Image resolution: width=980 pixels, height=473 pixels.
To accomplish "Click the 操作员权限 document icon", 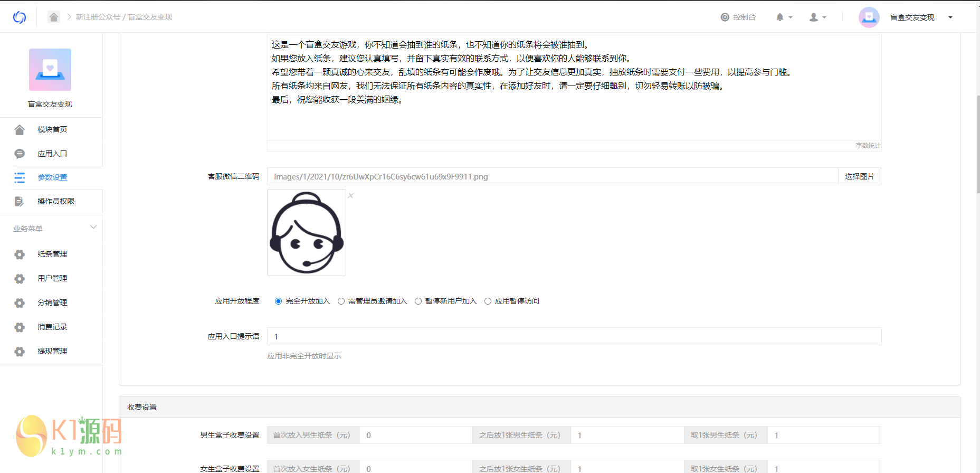I will click(x=20, y=202).
